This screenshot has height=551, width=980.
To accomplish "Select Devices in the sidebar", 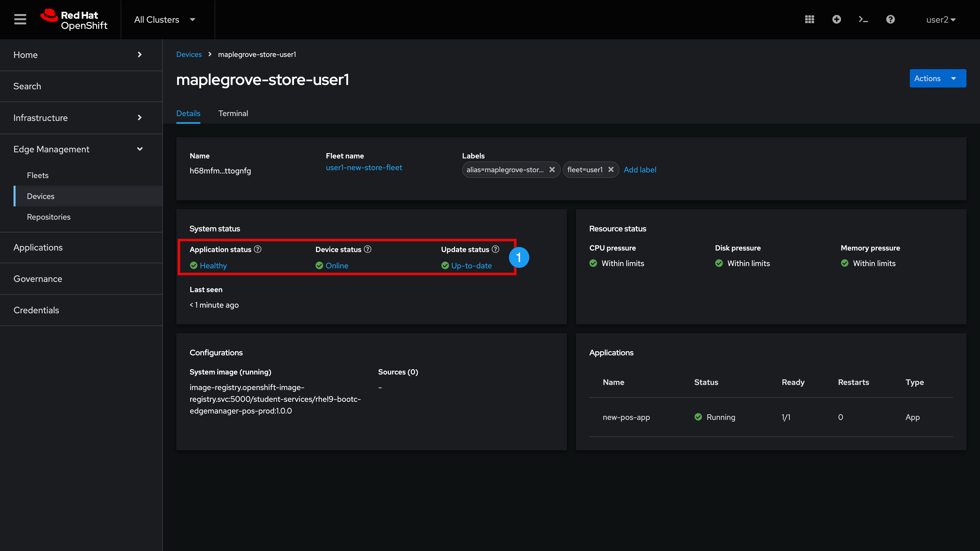I will 88,196.
